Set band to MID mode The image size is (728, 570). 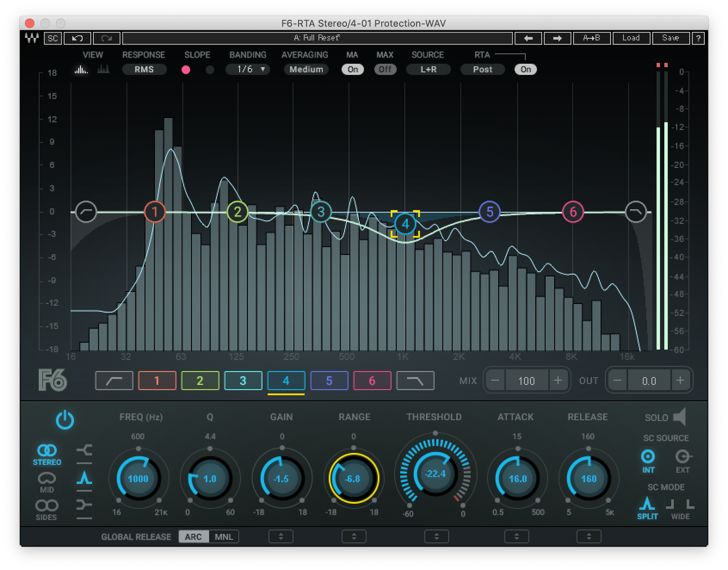pyautogui.click(x=47, y=483)
